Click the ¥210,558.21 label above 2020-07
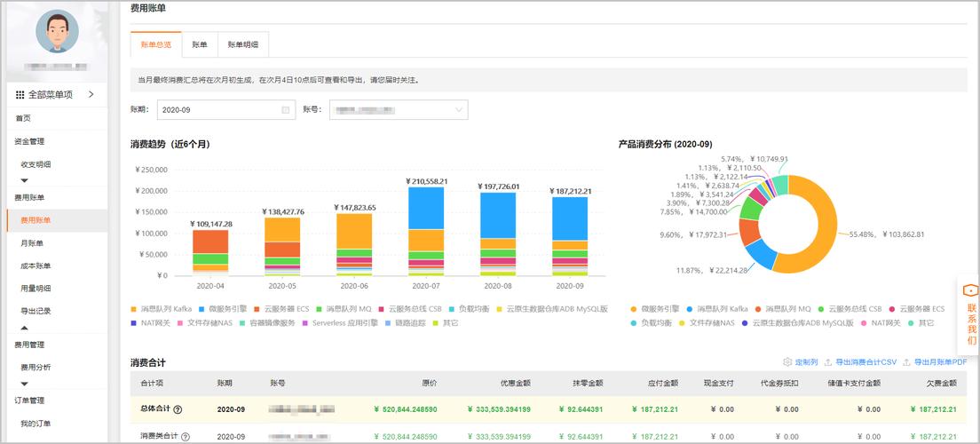This screenshot has width=980, height=444. point(426,181)
